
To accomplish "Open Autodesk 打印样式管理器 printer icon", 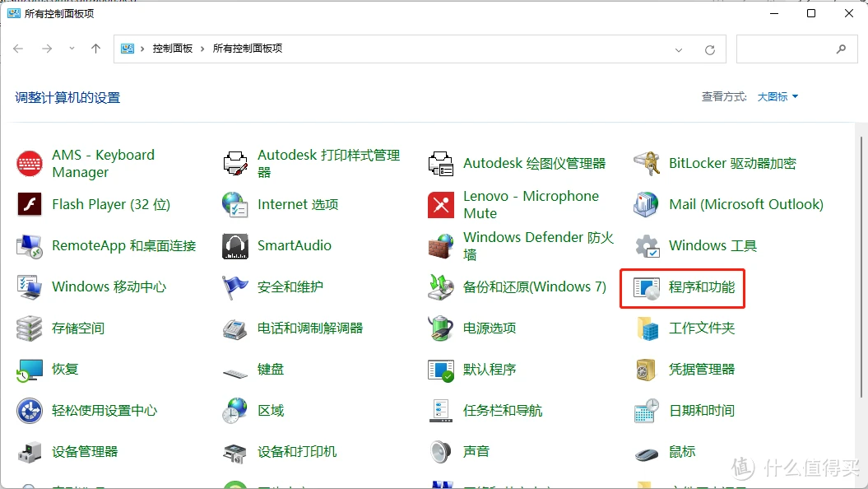I will click(235, 163).
